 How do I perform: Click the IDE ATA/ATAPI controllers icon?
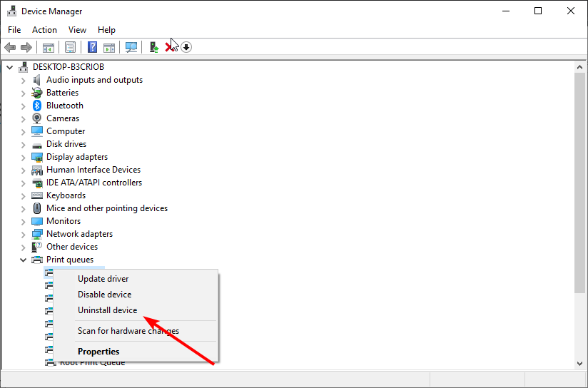pyautogui.click(x=37, y=183)
